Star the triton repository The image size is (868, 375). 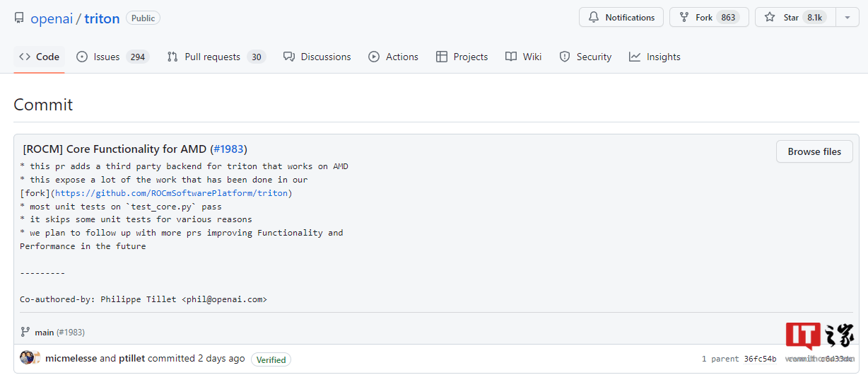coord(795,17)
